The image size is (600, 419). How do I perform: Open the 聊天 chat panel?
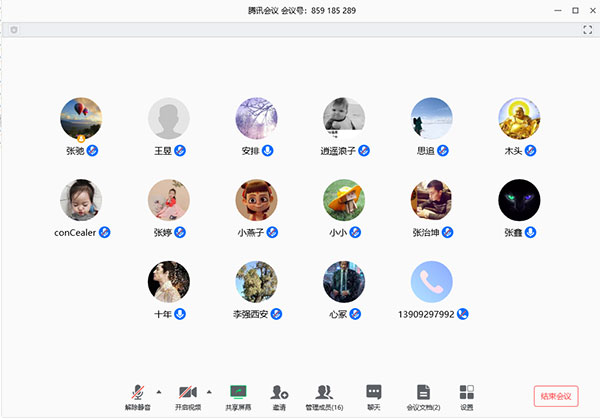tap(373, 392)
